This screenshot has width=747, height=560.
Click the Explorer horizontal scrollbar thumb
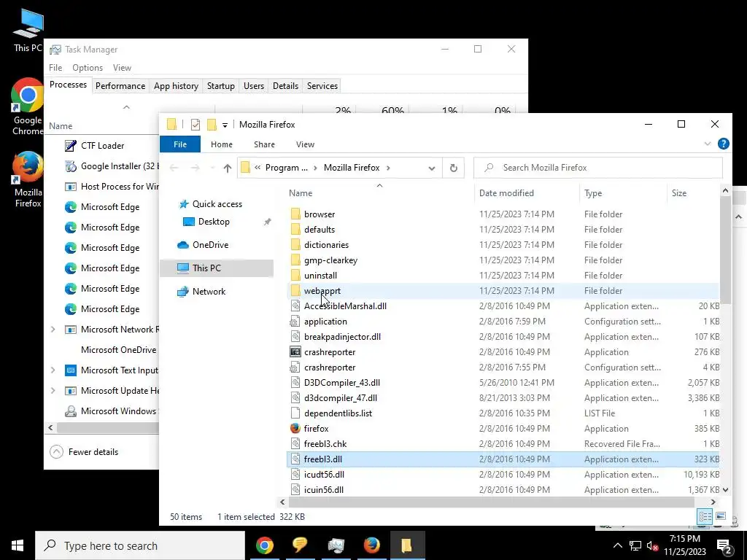click(x=491, y=502)
